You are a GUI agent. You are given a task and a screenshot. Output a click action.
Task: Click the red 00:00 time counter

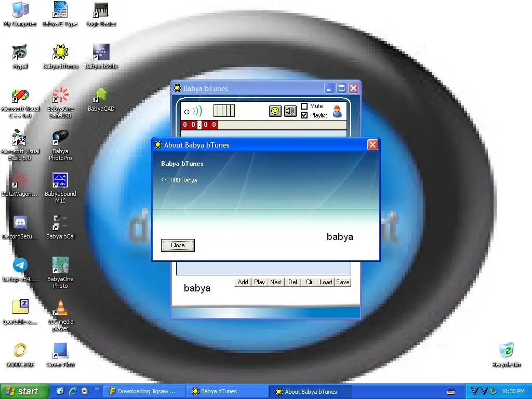199,125
